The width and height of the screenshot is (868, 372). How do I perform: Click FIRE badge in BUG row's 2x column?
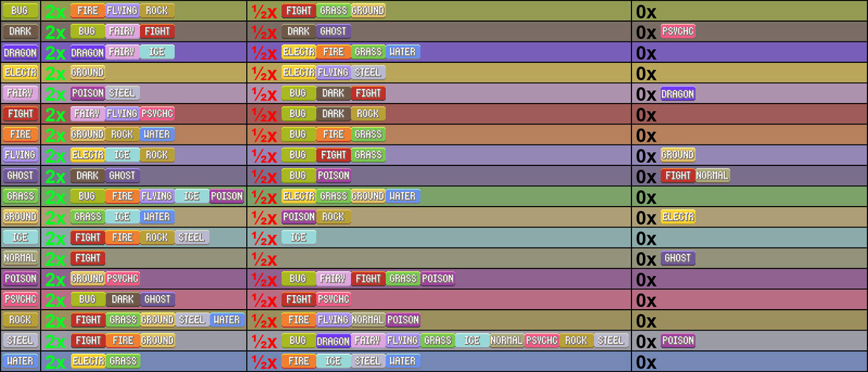88,11
